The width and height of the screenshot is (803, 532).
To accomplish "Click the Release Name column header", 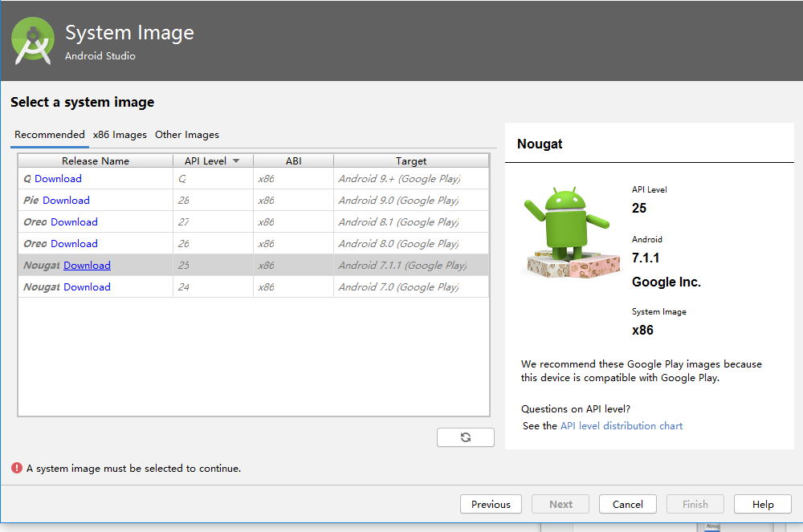I will (96, 160).
